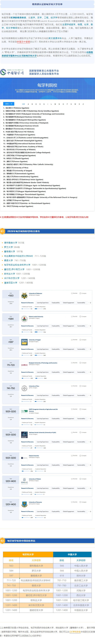Click the University of Debrecen crest logo
95x644 pixels.
tap(24, 296)
